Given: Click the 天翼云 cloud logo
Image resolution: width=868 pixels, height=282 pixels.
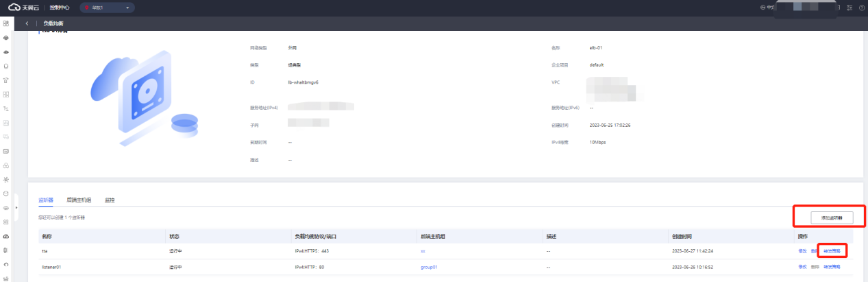Looking at the screenshot, I should [x=23, y=8].
